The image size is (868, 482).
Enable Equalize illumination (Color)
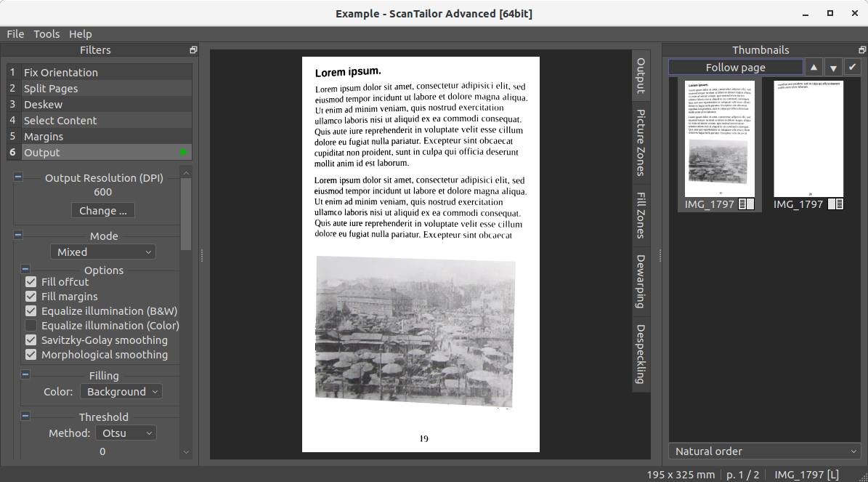(x=31, y=326)
